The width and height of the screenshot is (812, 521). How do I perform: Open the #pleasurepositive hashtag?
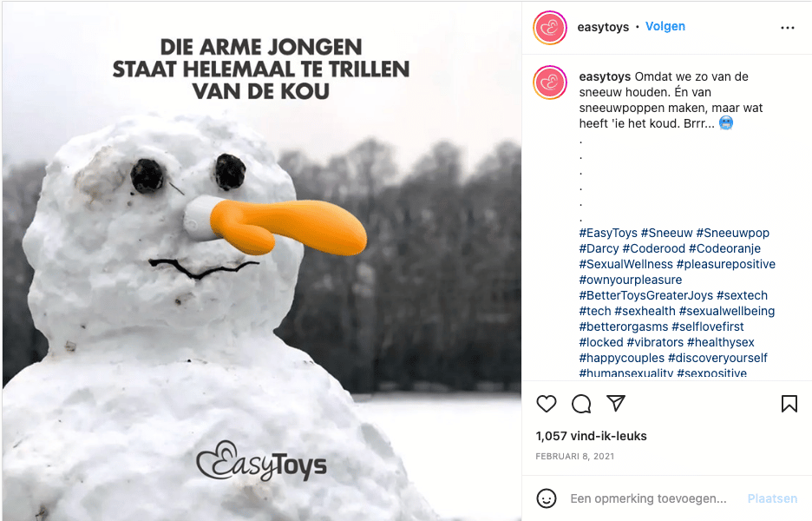pos(725,264)
